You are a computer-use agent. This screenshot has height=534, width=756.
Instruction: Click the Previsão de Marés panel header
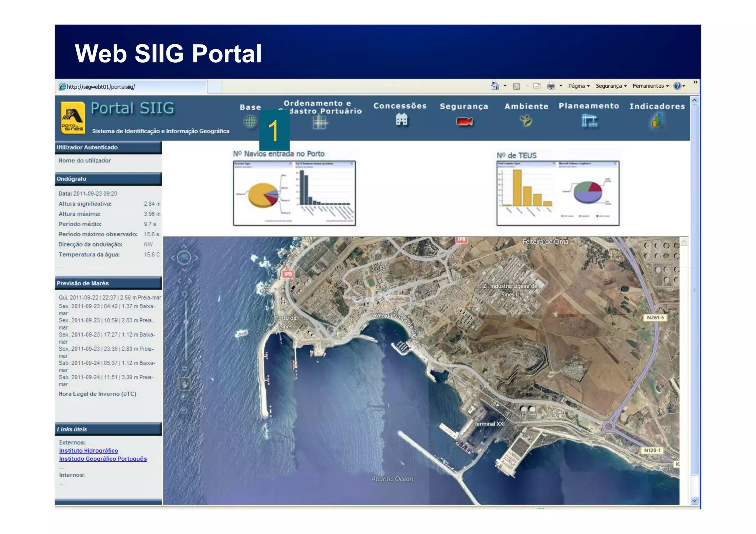[x=108, y=283]
